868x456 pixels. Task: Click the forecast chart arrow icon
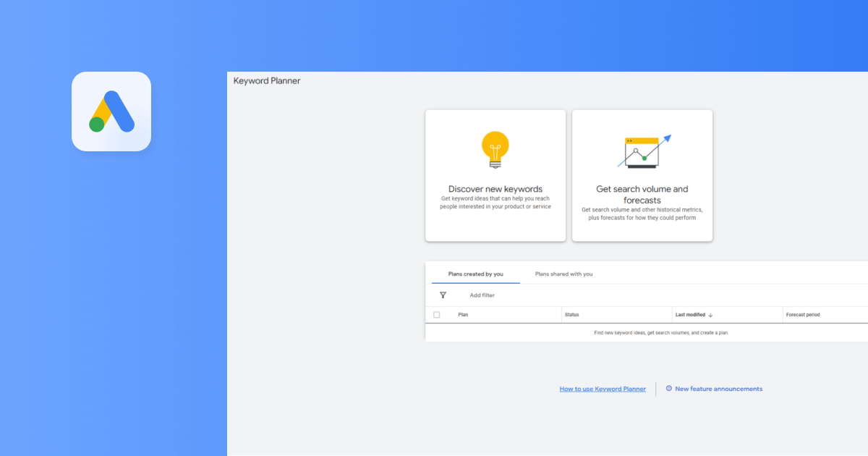point(644,151)
